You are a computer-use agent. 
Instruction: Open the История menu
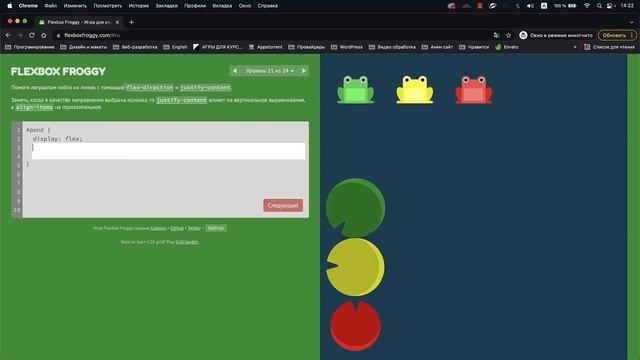tap(139, 6)
